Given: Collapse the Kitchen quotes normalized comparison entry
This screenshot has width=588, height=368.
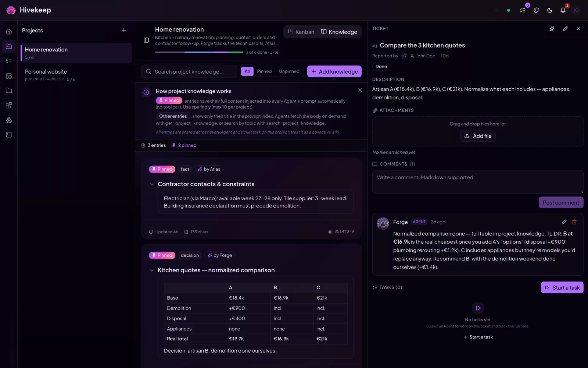Looking at the screenshot, I should click(x=152, y=270).
